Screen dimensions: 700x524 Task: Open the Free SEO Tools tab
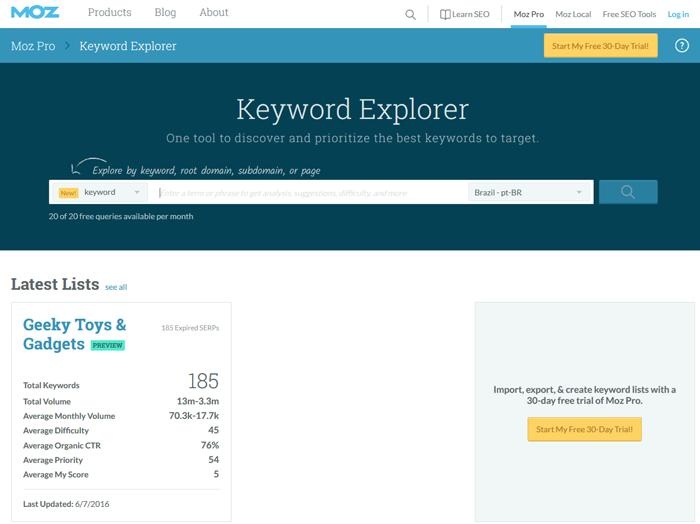coord(629,14)
